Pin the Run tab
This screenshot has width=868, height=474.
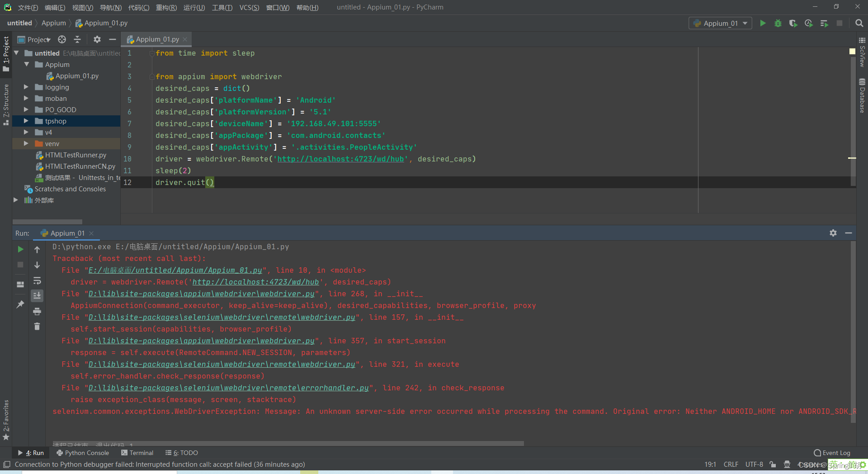click(20, 304)
